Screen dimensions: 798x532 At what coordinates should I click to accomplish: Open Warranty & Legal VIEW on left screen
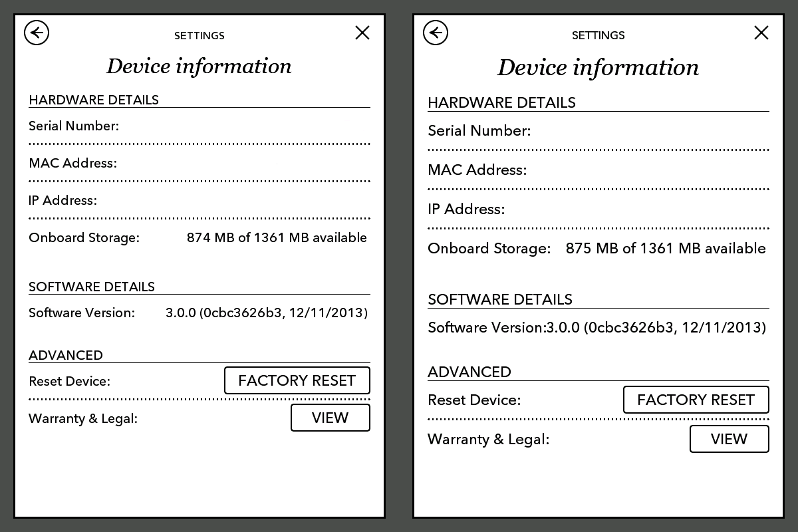[x=330, y=418]
